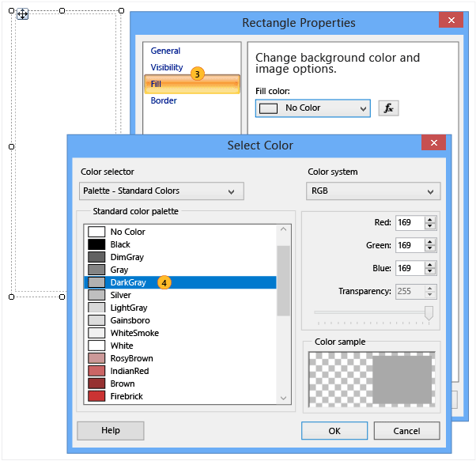Decrease the Blue value with down arrow
The image size is (476, 461).
coord(430,272)
